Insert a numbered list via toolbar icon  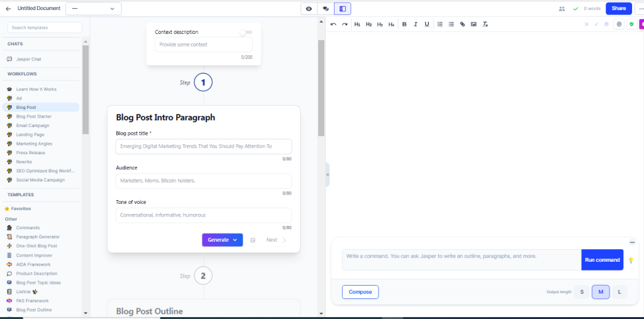(440, 25)
